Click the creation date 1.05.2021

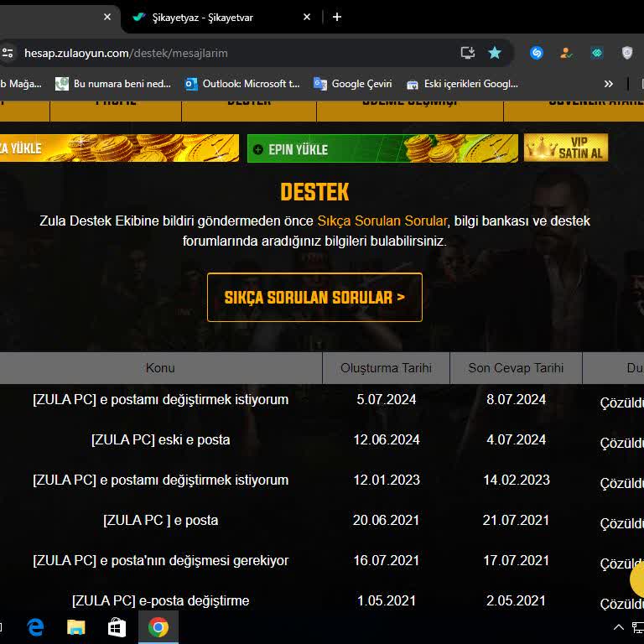coord(387,601)
